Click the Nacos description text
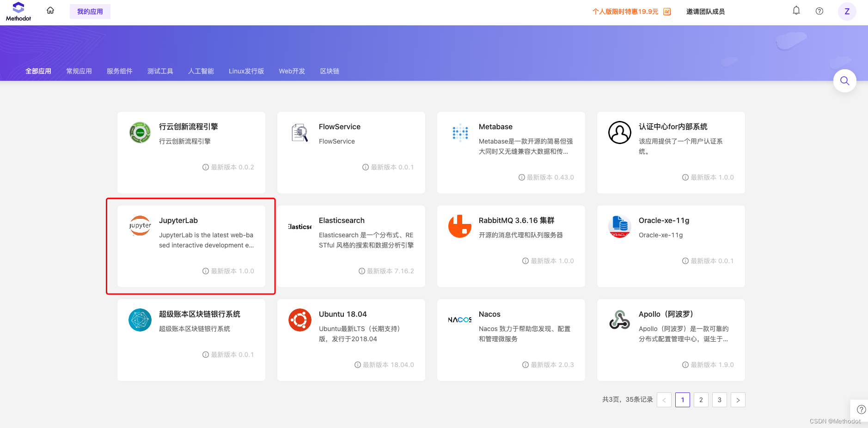868x428 pixels. tap(525, 334)
